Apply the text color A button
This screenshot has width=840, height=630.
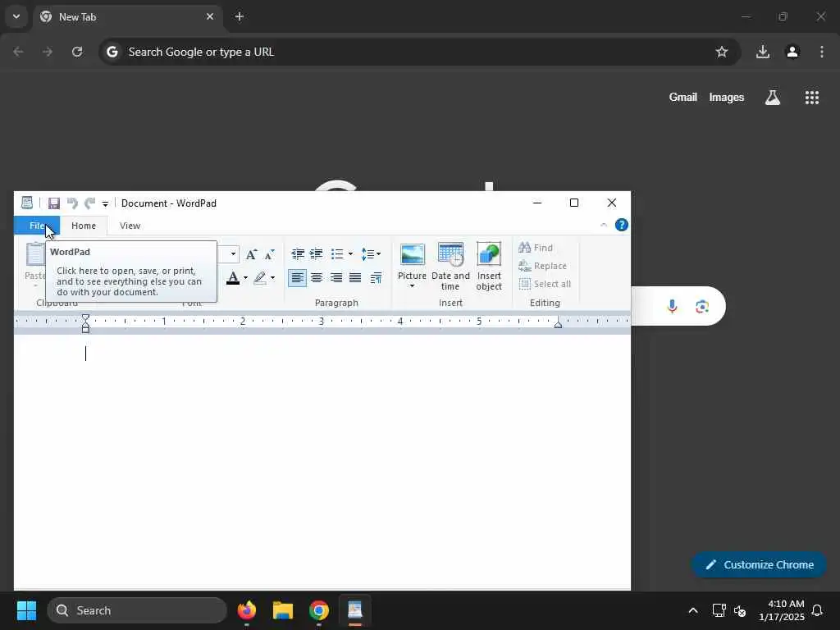tap(232, 277)
